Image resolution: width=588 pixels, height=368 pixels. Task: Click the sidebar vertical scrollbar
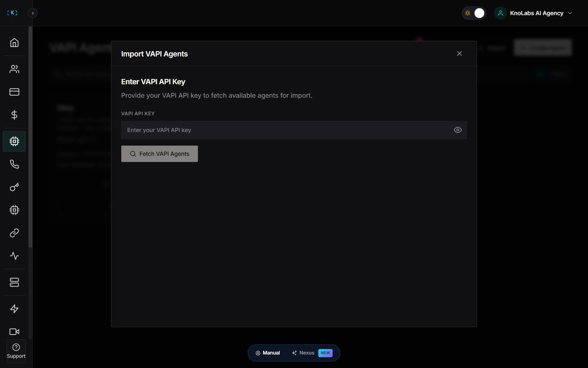(30, 137)
